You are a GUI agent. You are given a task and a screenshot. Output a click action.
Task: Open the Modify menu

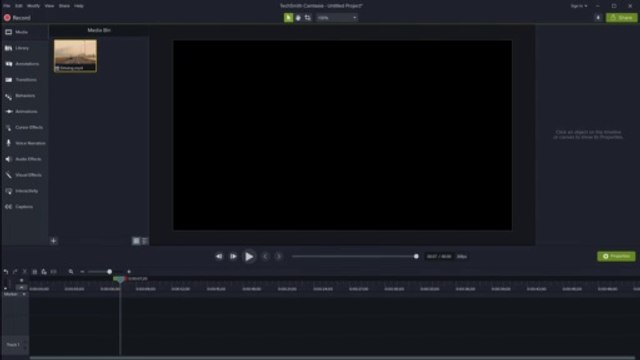tap(33, 6)
